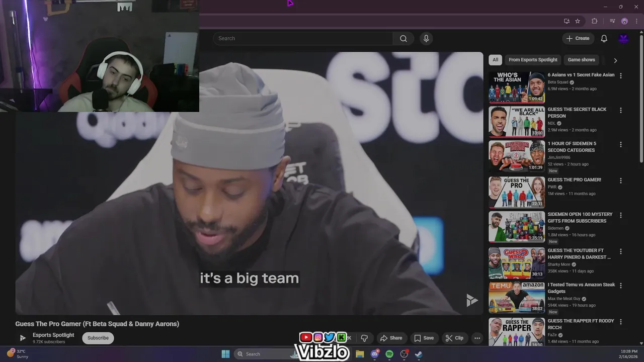Open Discord from the taskbar

coord(374,354)
